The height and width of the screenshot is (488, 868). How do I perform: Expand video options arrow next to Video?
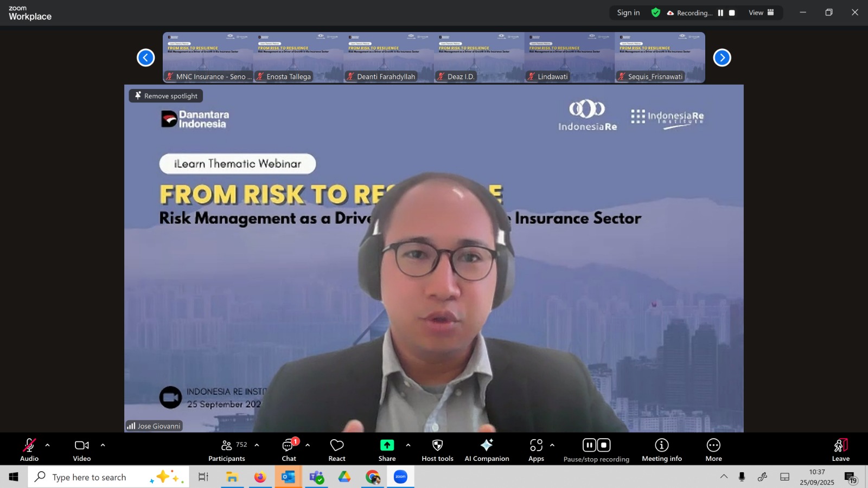click(x=103, y=445)
